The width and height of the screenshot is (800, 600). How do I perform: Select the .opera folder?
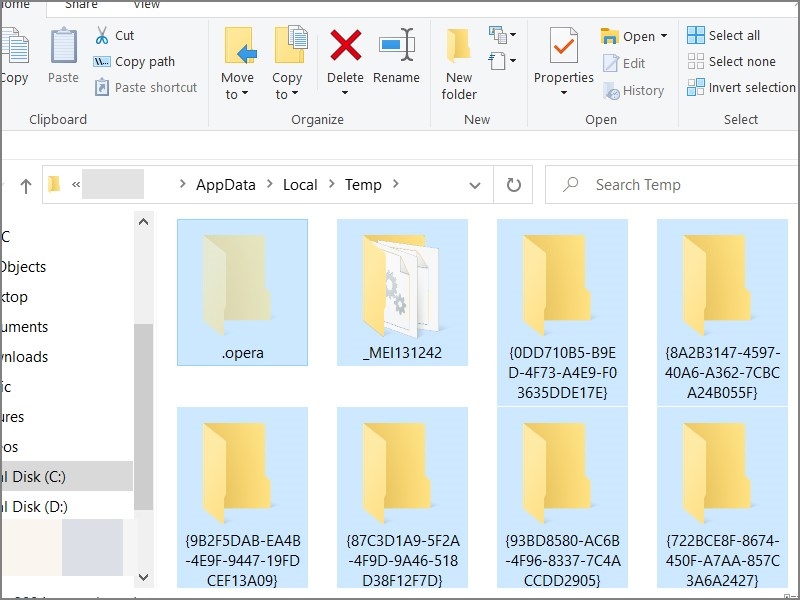pyautogui.click(x=242, y=292)
